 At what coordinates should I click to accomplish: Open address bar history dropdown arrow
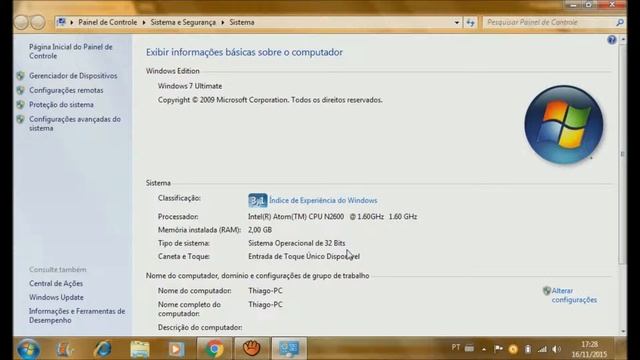point(457,22)
